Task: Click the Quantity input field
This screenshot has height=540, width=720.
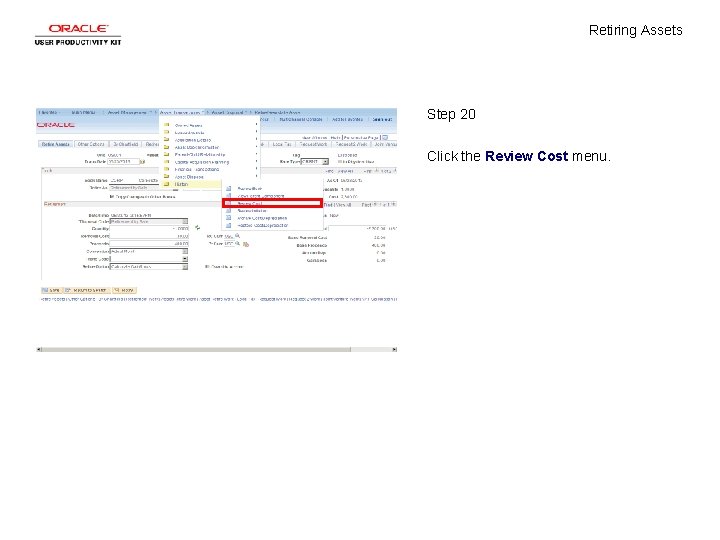Action: [149, 228]
